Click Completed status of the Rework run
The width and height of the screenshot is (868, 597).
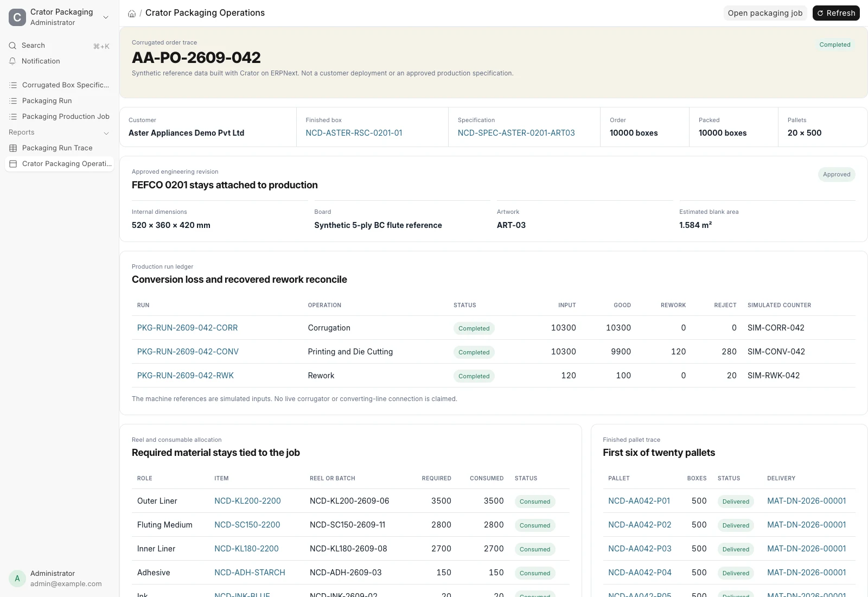pos(474,376)
